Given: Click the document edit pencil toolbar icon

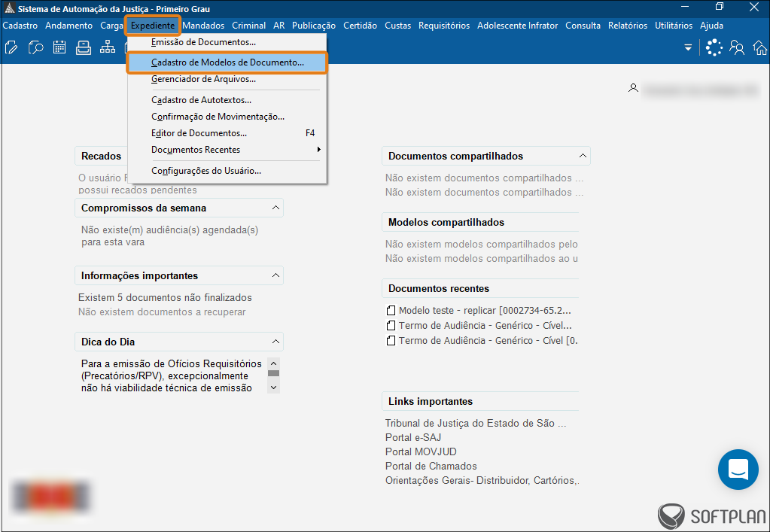Looking at the screenshot, I should [11, 47].
